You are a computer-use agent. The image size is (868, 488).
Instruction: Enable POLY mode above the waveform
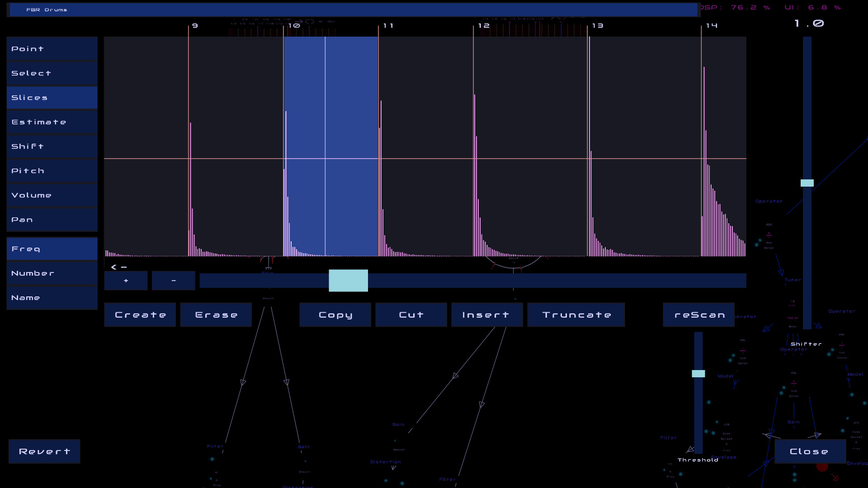[331, 21]
